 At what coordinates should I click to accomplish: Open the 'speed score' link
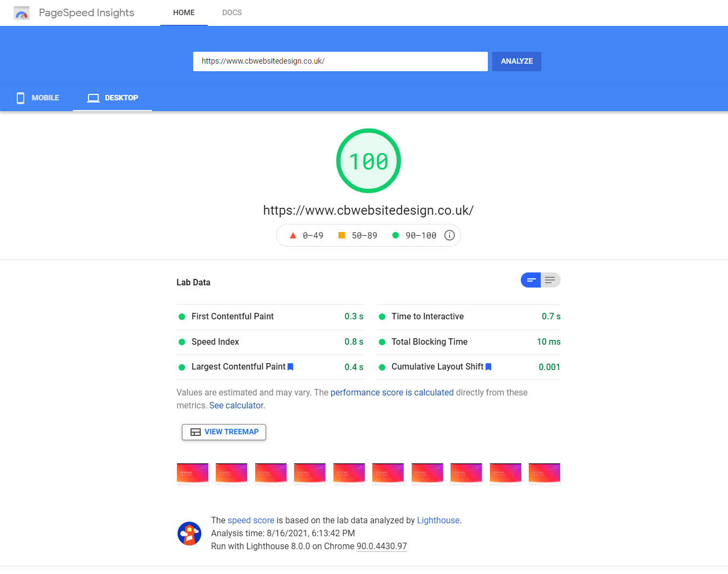point(251,521)
